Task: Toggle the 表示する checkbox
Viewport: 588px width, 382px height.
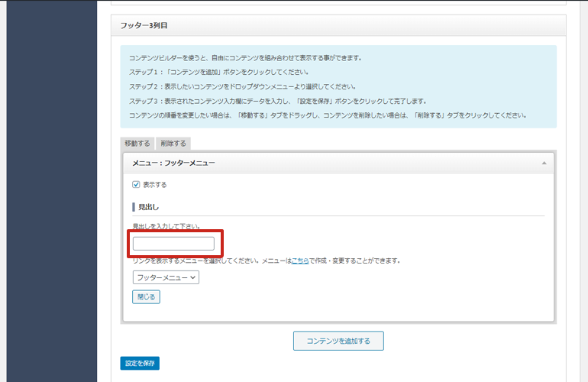Action: (x=136, y=184)
